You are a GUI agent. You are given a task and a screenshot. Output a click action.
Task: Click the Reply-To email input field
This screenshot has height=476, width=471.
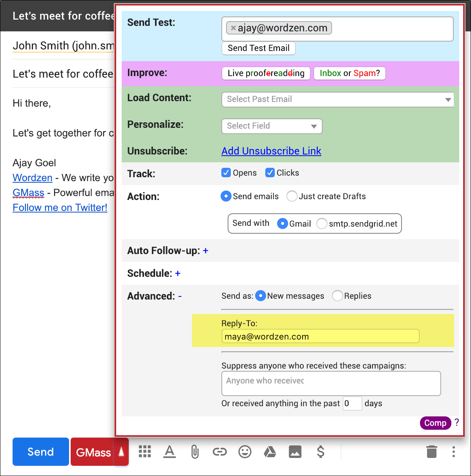320,336
